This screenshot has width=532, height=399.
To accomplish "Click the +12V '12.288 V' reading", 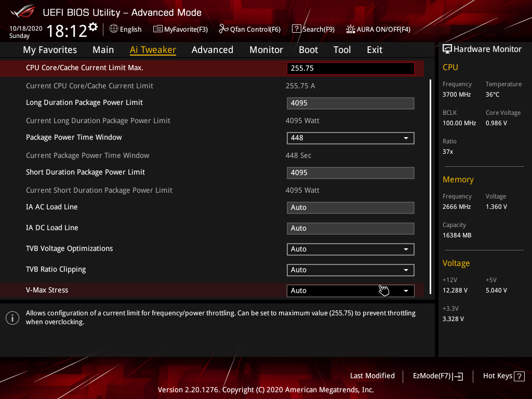I will (455, 290).
